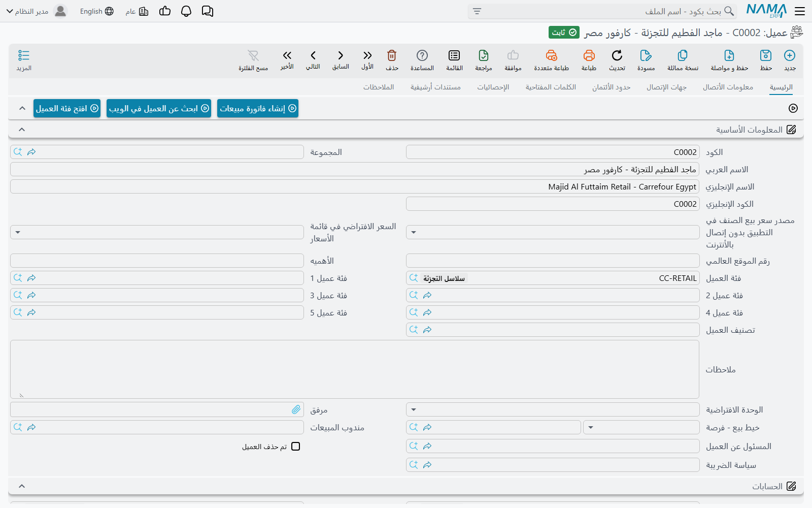Image resolution: width=812 pixels, height=508 pixels.
Task: Go to الأول (First) record
Action: (x=367, y=55)
